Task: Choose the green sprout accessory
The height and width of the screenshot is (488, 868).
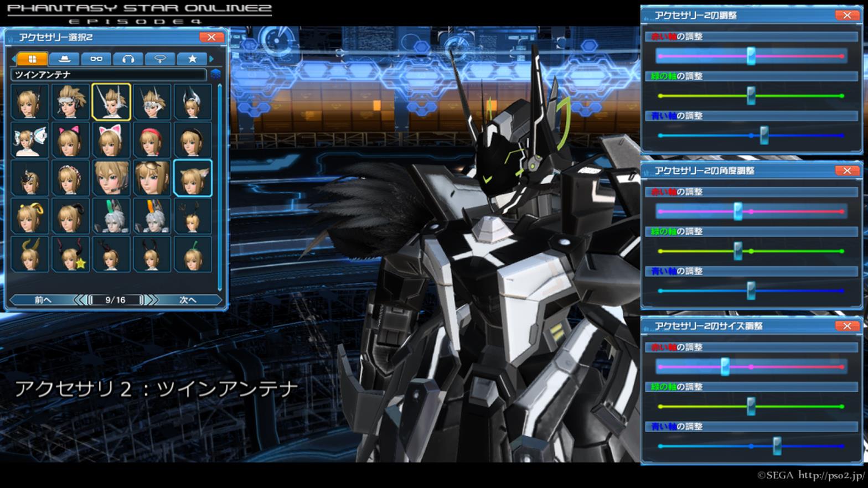Action: pyautogui.click(x=193, y=255)
